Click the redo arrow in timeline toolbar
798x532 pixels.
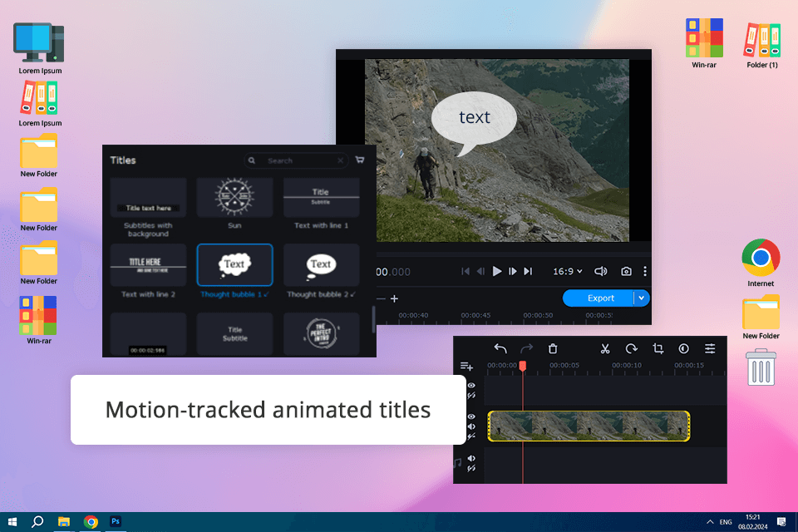(x=527, y=349)
